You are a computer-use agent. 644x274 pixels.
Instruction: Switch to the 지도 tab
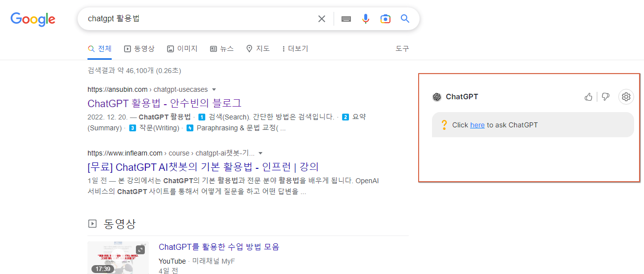coord(258,48)
